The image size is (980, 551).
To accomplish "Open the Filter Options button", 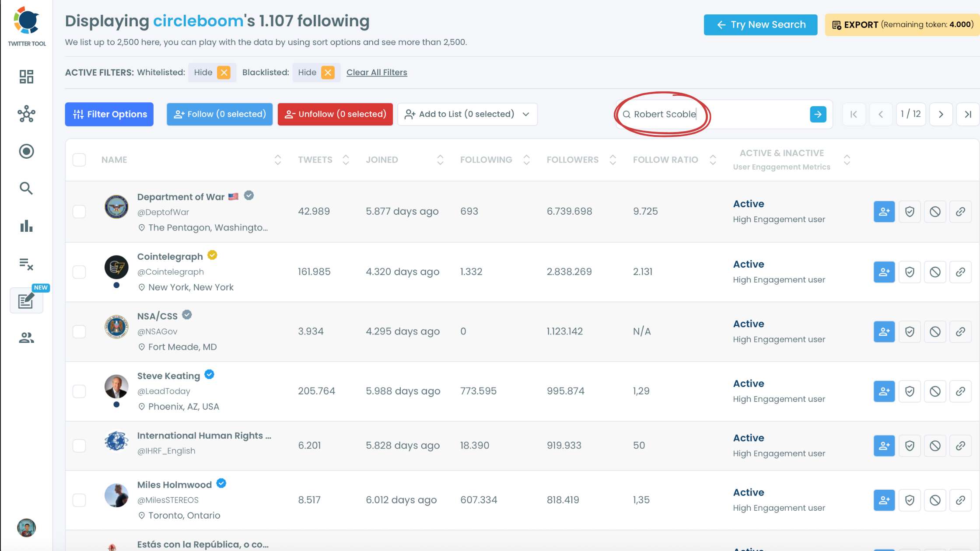I will coord(109,114).
